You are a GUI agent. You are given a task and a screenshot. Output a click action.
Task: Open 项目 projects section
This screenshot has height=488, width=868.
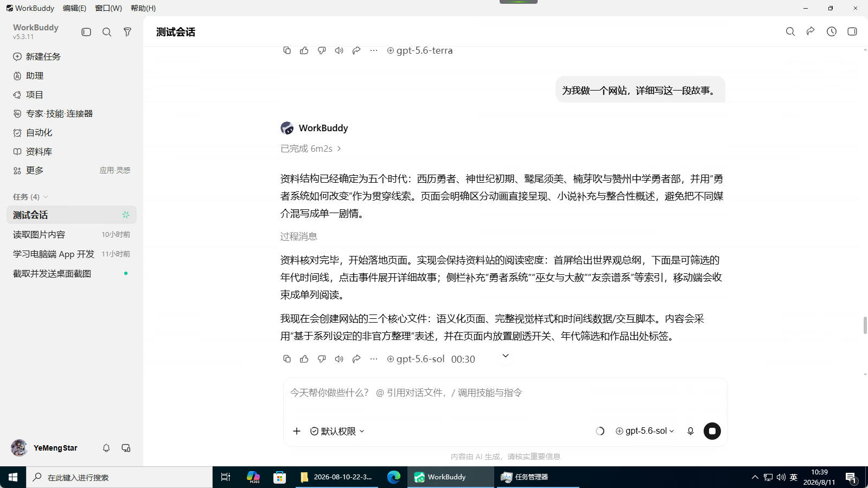(x=28, y=95)
